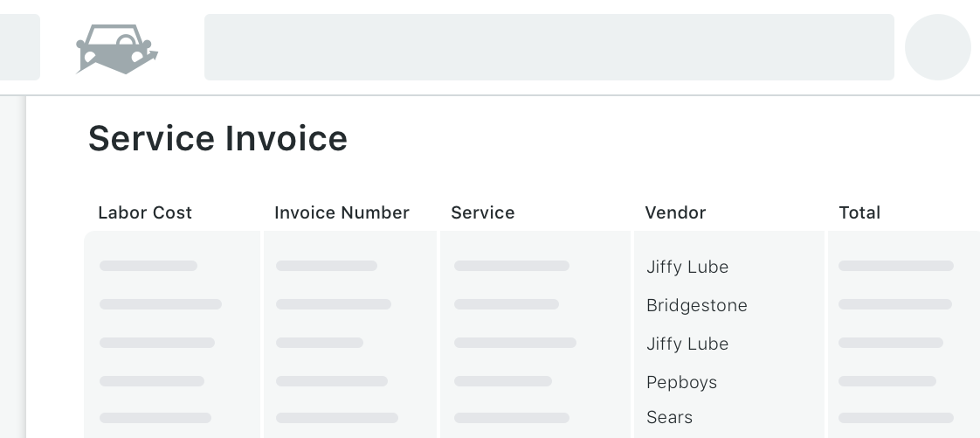
Task: Sort by the Vendor column header
Action: click(675, 212)
